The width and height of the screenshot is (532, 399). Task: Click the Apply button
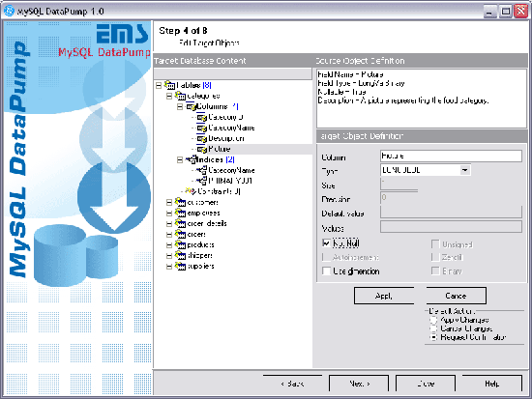click(x=384, y=296)
